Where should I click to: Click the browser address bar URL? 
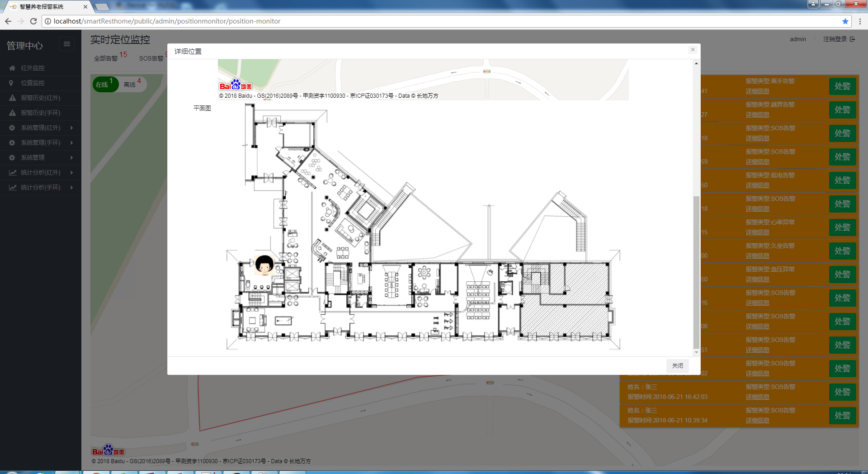[x=167, y=21]
